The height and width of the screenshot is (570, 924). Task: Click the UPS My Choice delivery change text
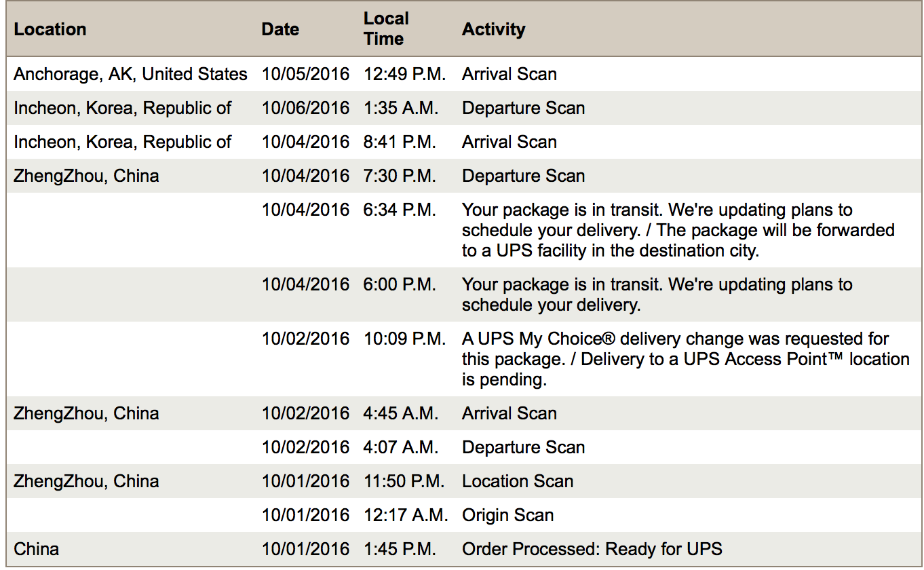coord(686,359)
